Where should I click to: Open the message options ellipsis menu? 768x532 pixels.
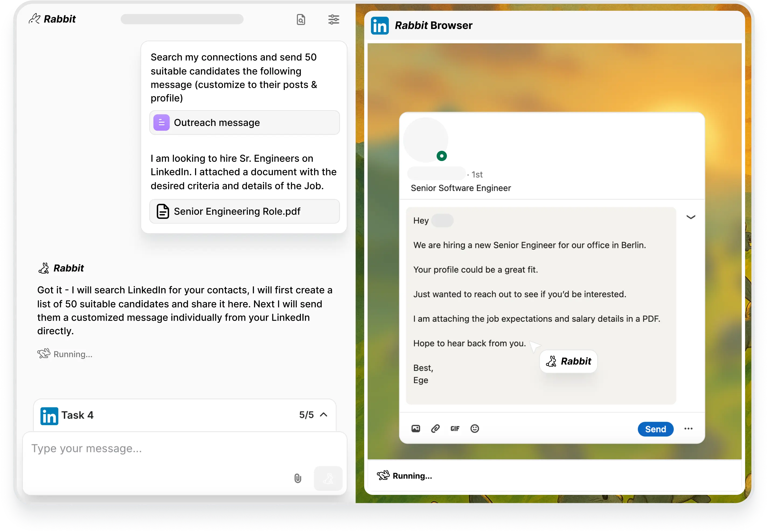point(689,429)
